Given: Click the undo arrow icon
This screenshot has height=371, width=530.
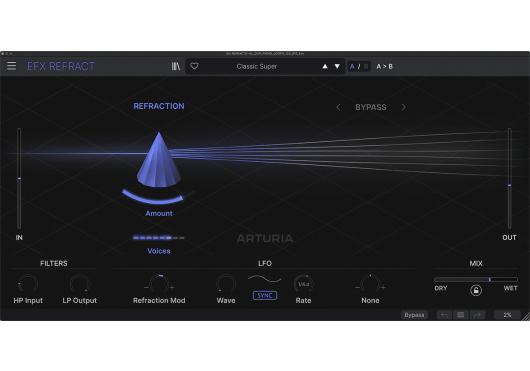Looking at the screenshot, I should [444, 315].
